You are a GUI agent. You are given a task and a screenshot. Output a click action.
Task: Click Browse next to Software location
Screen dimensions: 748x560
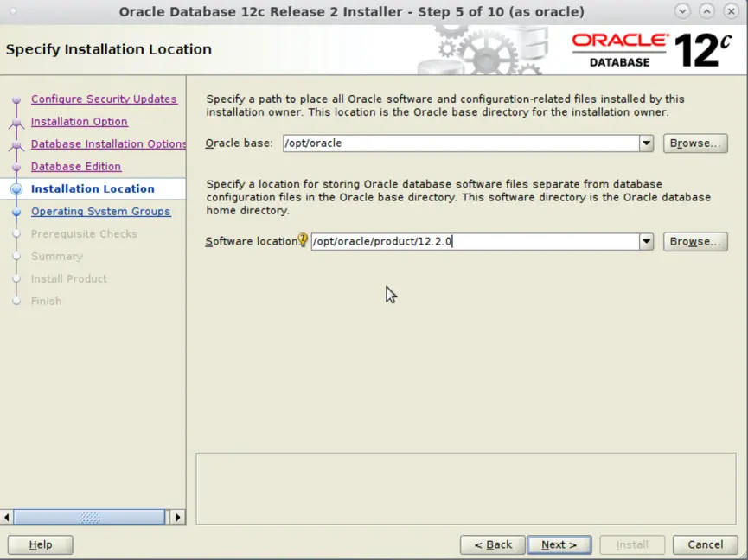[695, 241]
